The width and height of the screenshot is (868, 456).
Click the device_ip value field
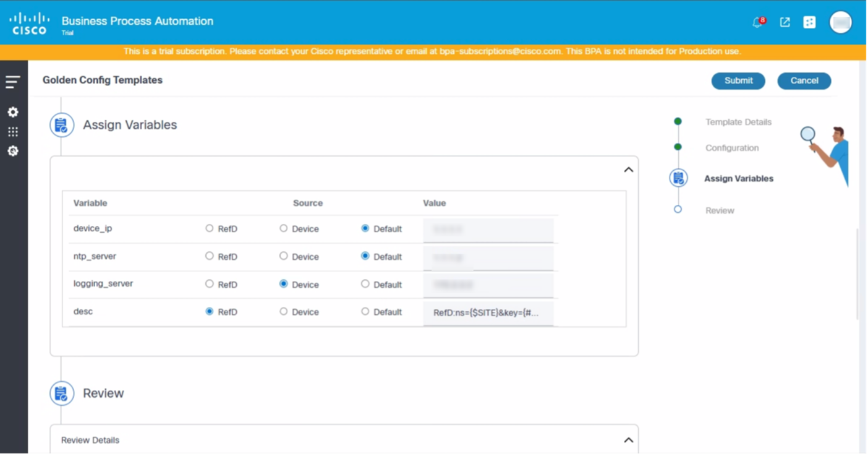488,230
